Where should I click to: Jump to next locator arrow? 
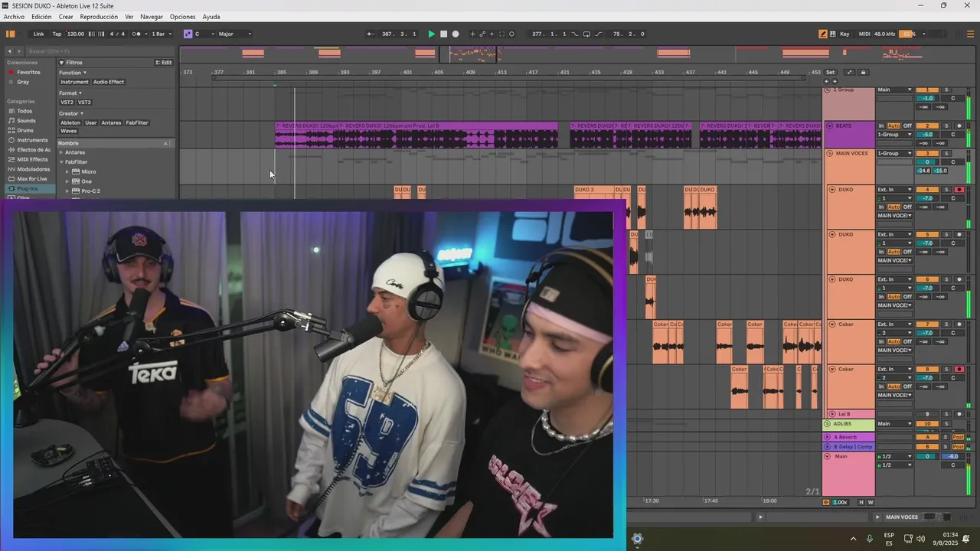(x=835, y=81)
